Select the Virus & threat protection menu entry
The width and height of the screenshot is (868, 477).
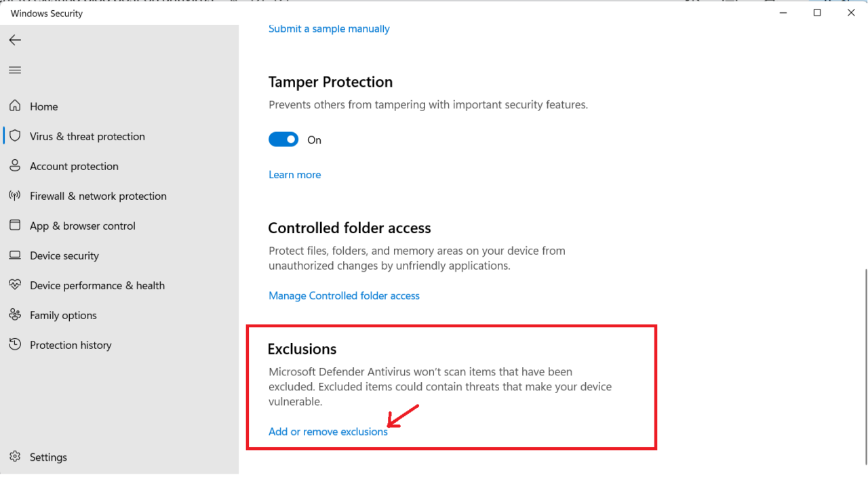tap(87, 136)
